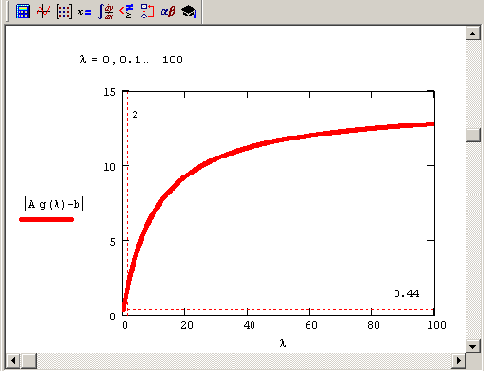Viewport: 484px width, 371px height.
Task: Click the x-axis tick label 40
Action: coord(249,325)
